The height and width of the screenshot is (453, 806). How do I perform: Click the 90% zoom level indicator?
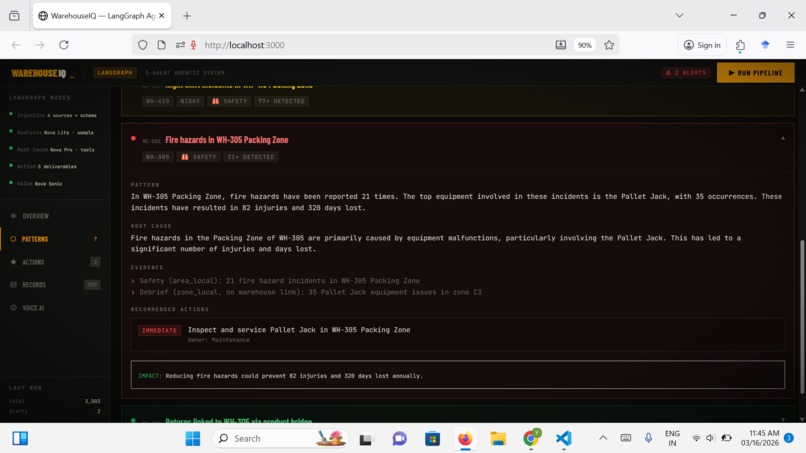(x=584, y=45)
